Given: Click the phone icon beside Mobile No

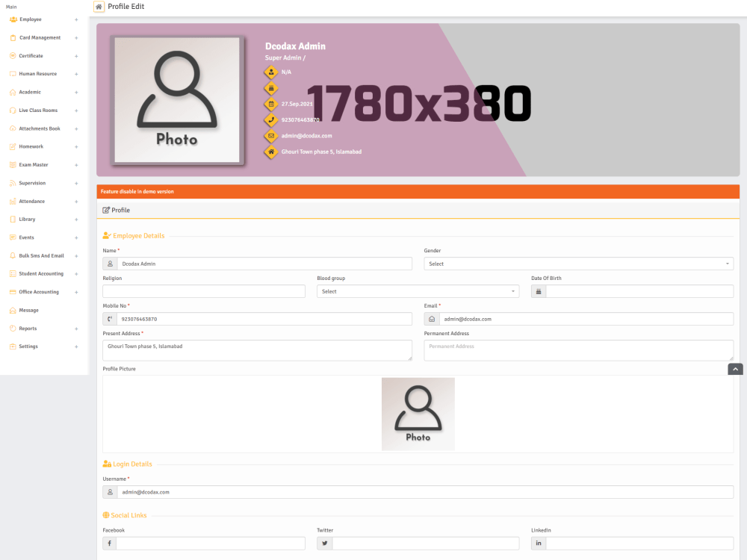Looking at the screenshot, I should pos(110,319).
